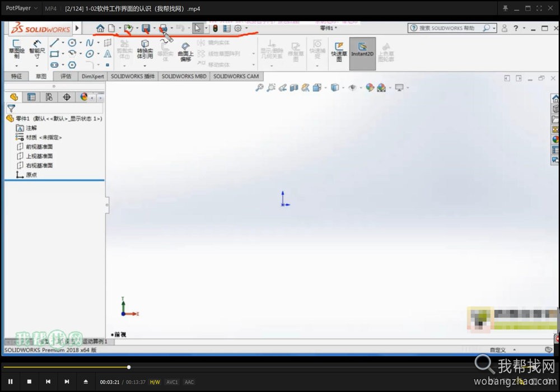The image size is (560, 392).
Task: Select the Corner Rectangle tool
Action: (x=54, y=54)
